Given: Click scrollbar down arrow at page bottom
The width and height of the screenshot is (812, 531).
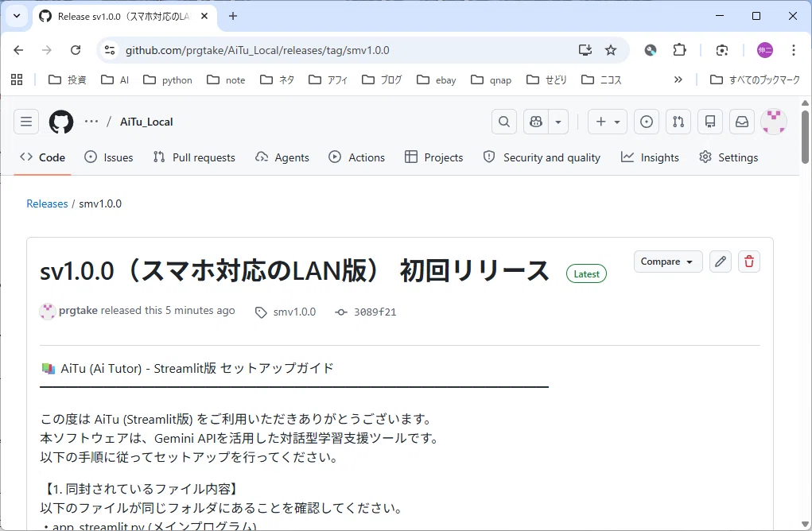Looking at the screenshot, I should pyautogui.click(x=806, y=524).
